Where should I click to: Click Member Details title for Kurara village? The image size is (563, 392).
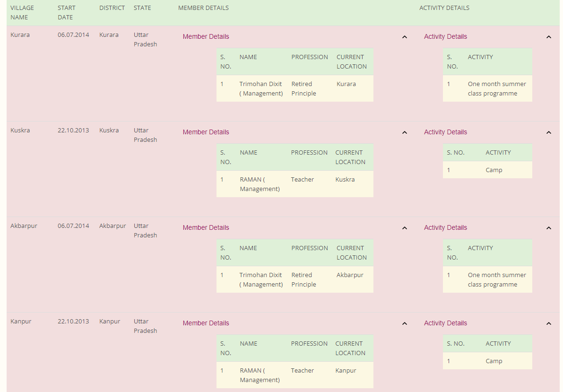[206, 36]
